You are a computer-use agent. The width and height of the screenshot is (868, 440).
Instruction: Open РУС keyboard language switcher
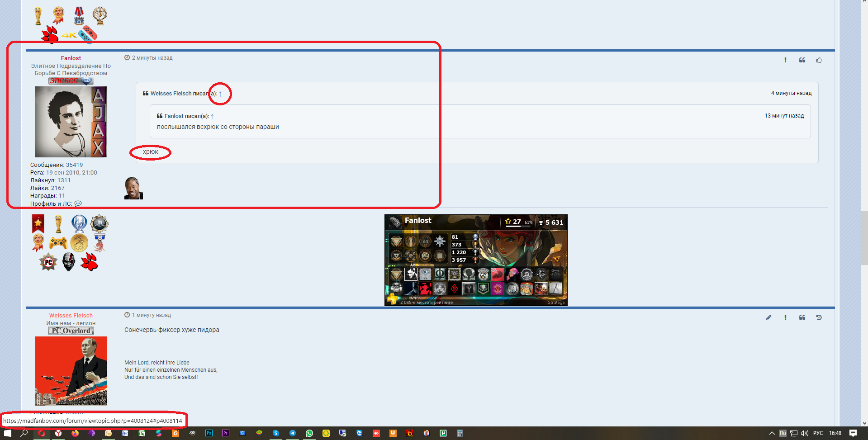818,433
